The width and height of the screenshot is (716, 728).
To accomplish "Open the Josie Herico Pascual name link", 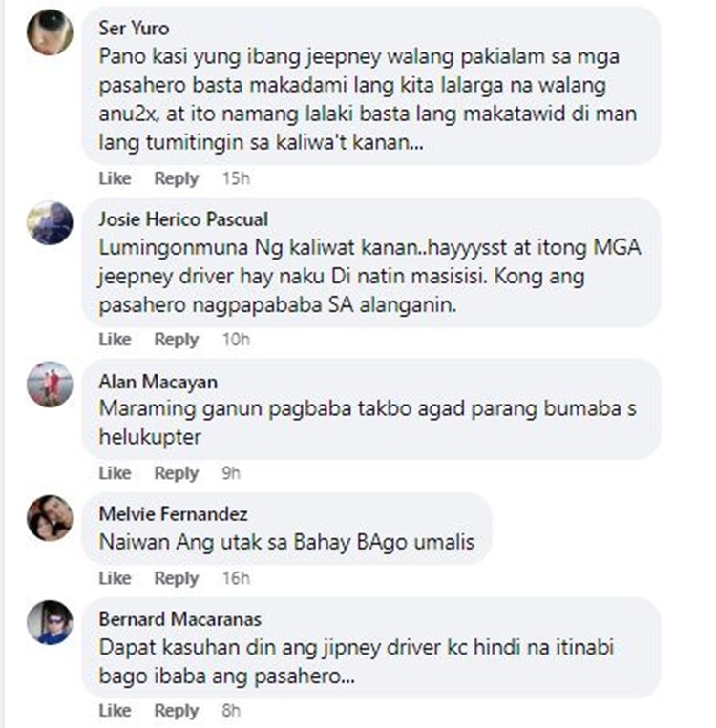I will [x=183, y=219].
